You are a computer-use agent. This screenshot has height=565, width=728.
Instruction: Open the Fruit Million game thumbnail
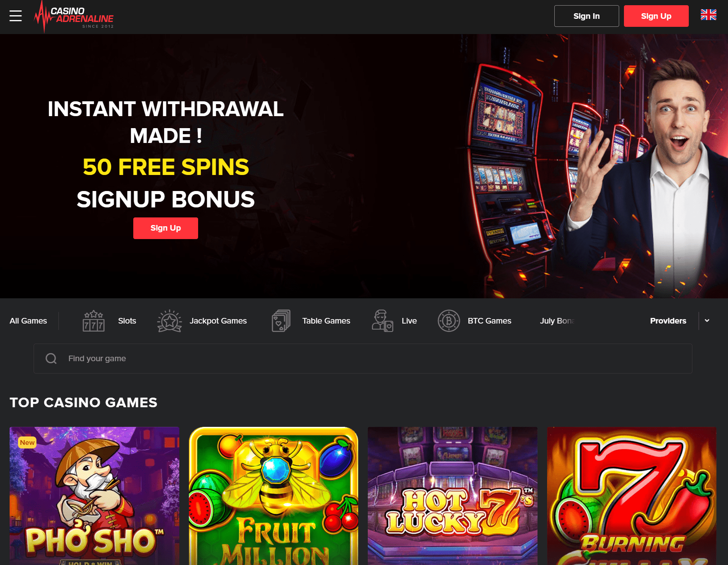pos(273,496)
